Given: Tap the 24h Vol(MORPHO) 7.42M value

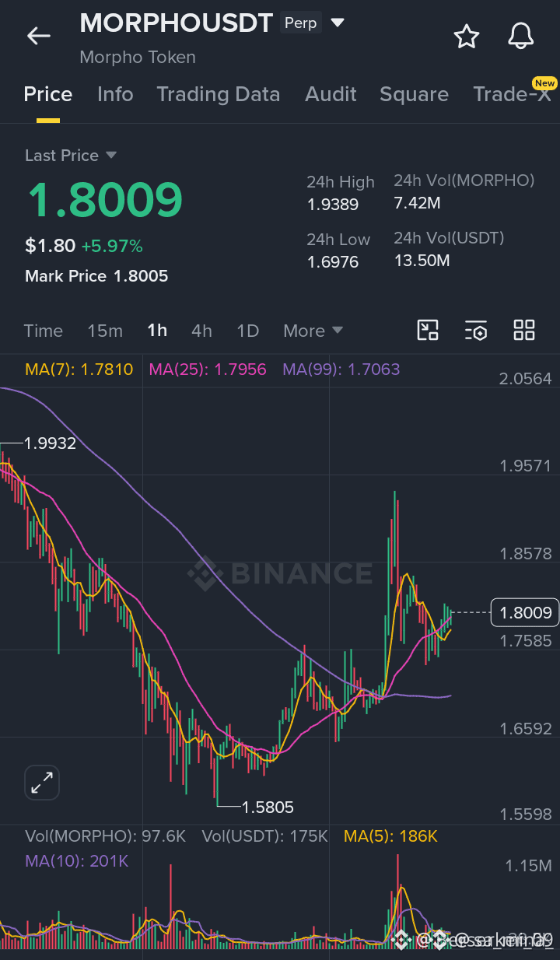Looking at the screenshot, I should (418, 203).
